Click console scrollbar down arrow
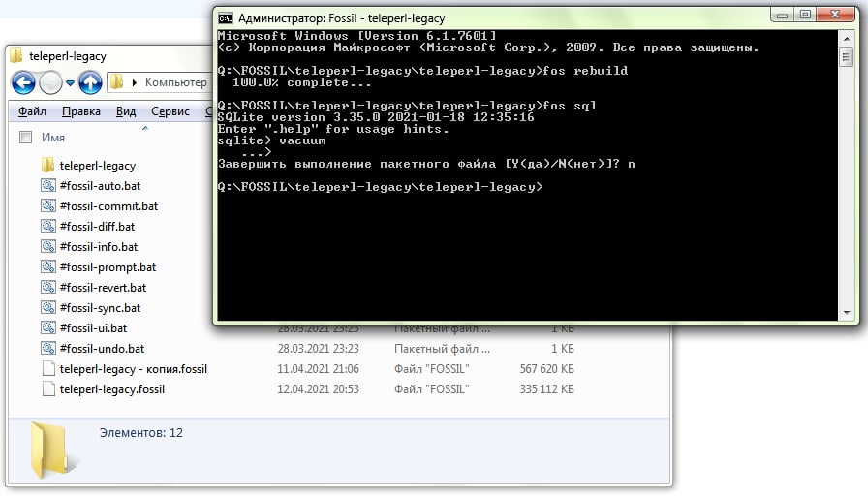 pyautogui.click(x=847, y=313)
